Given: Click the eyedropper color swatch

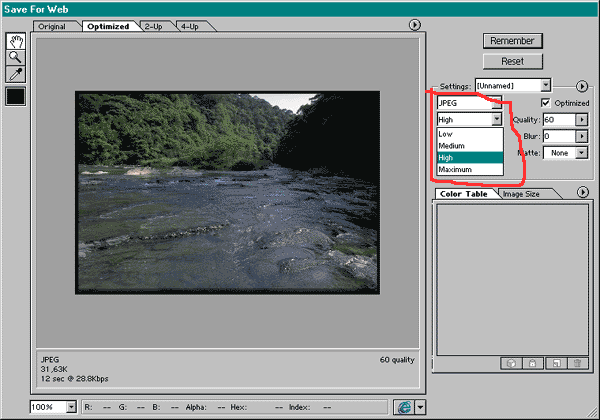Looking at the screenshot, I should click(x=16, y=96).
